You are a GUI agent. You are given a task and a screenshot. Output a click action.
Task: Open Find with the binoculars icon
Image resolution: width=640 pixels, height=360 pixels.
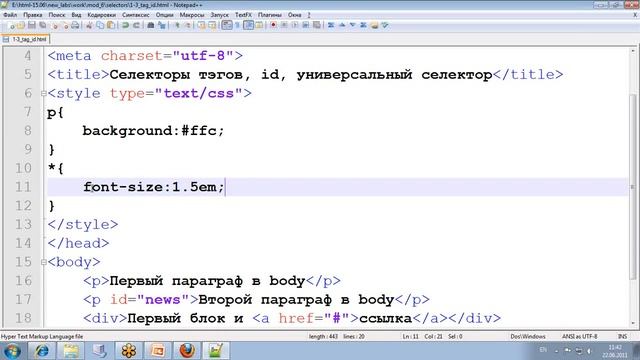[150, 25]
